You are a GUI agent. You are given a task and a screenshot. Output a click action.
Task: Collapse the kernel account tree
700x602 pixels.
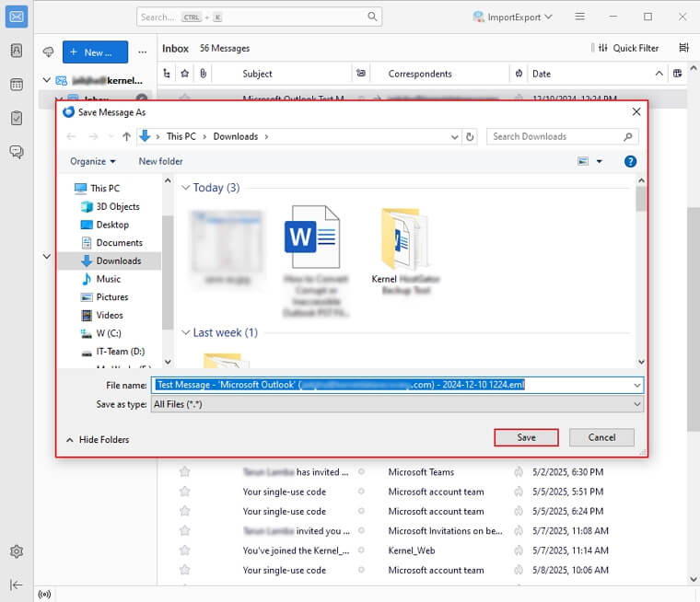46,80
